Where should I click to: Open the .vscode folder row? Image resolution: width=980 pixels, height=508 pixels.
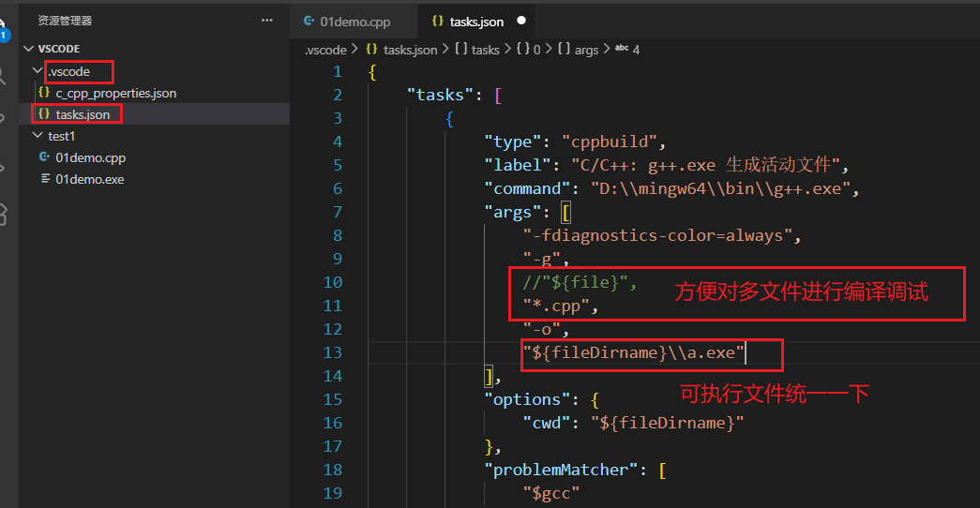coord(155,72)
